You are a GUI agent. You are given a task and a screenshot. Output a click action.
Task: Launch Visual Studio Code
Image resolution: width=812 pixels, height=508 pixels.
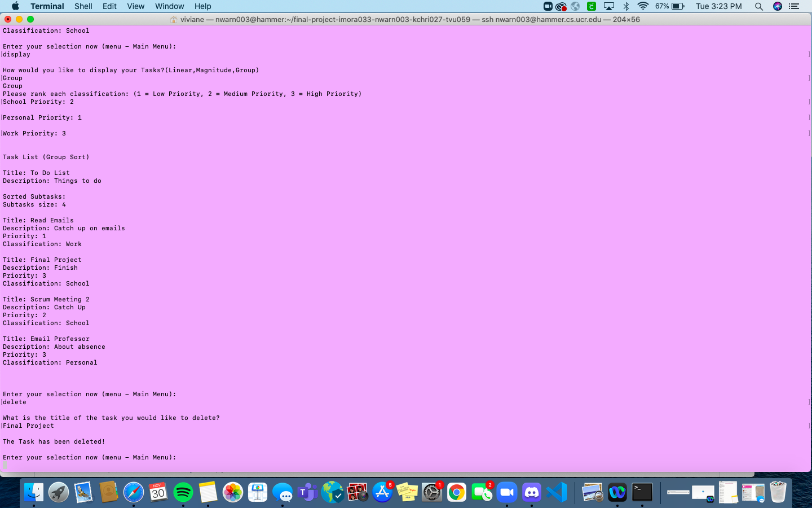(x=556, y=492)
